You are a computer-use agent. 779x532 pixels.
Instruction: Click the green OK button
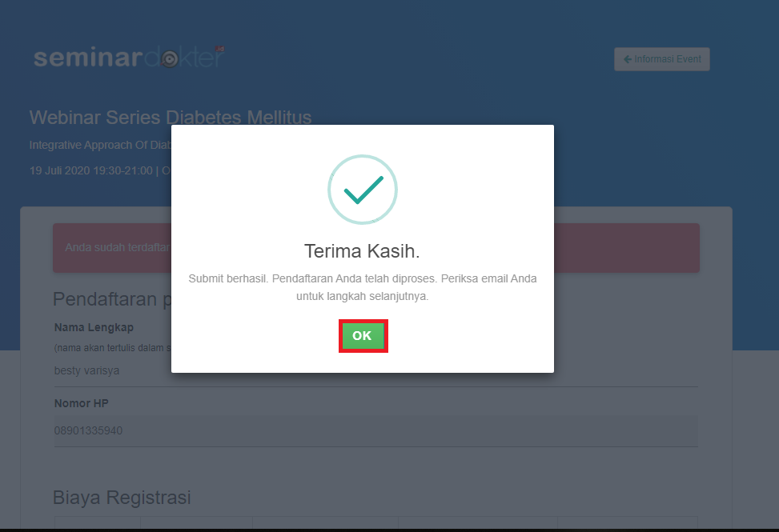tap(362, 336)
